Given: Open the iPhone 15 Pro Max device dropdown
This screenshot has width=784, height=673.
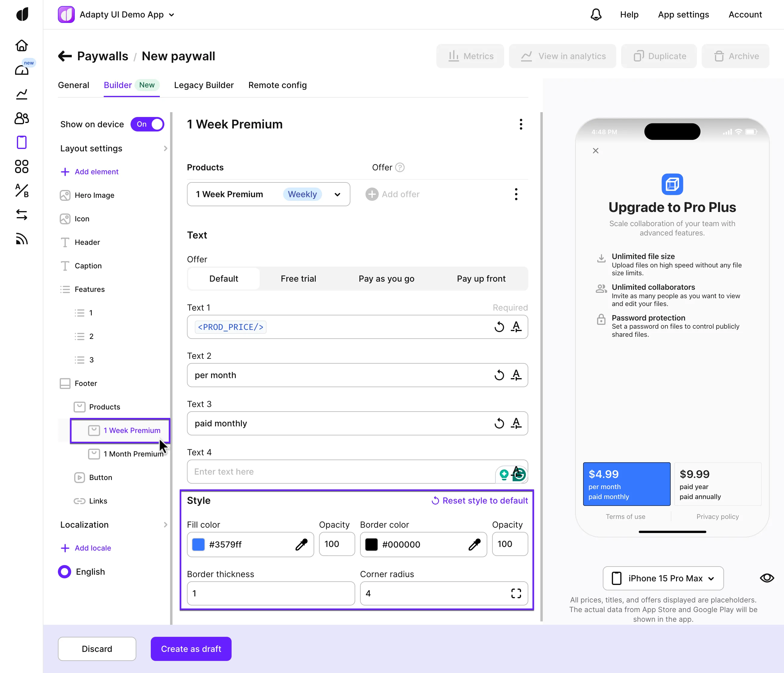Looking at the screenshot, I should pyautogui.click(x=663, y=578).
